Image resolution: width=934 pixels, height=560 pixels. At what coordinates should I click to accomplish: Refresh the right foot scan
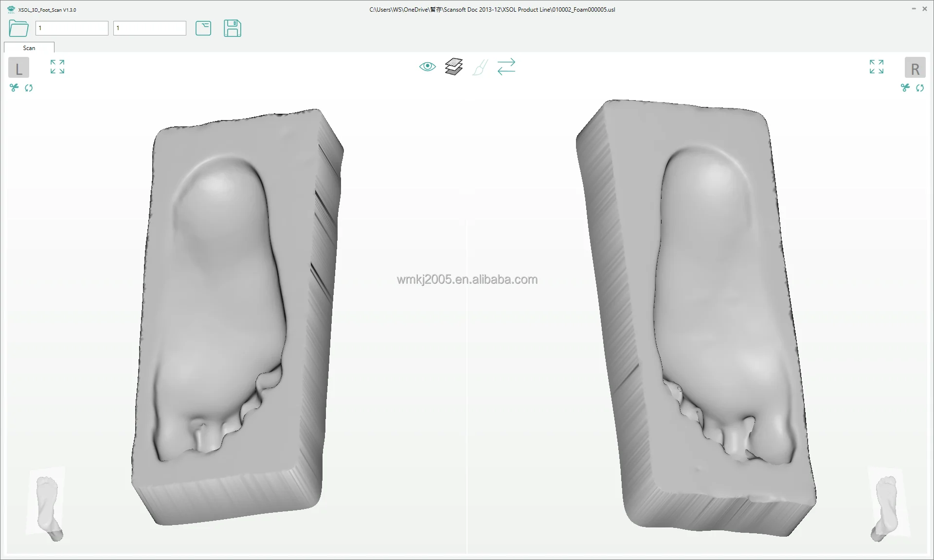tap(921, 88)
